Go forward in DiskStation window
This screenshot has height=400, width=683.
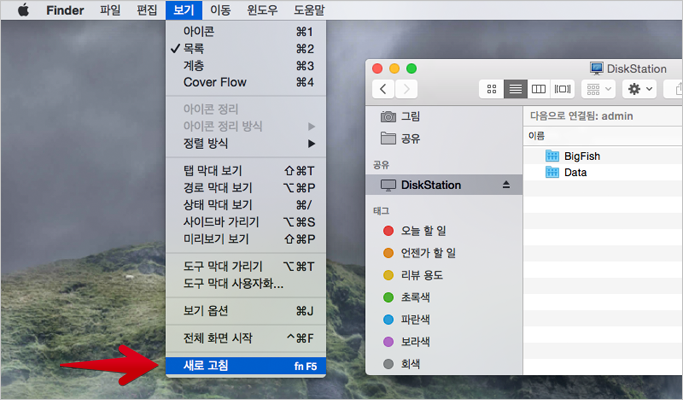tap(406, 89)
